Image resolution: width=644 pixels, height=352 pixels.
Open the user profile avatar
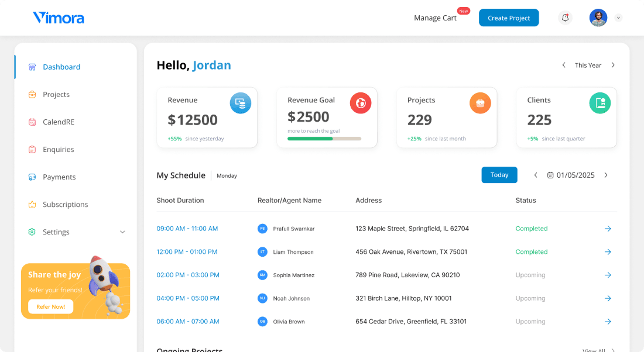click(598, 18)
